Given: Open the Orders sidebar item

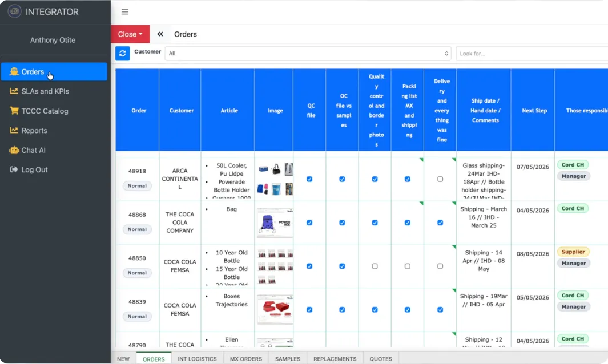Looking at the screenshot, I should pyautogui.click(x=54, y=72).
